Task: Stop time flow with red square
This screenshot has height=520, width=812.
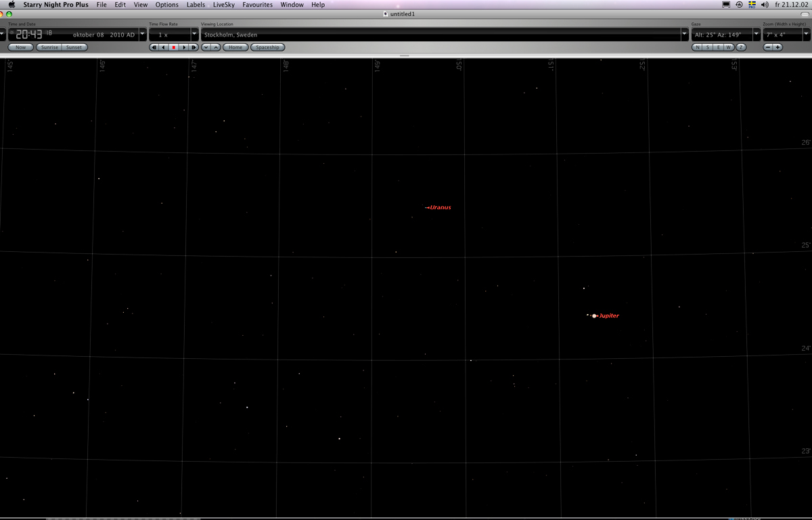Action: coord(174,47)
